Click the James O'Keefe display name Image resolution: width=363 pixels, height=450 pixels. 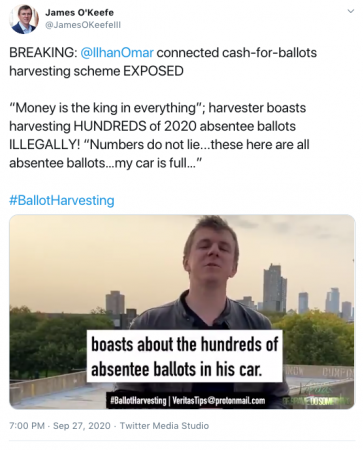[x=79, y=13]
